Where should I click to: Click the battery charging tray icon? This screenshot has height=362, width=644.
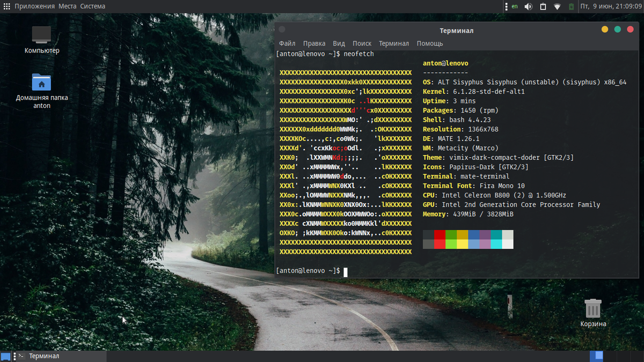pos(572,6)
